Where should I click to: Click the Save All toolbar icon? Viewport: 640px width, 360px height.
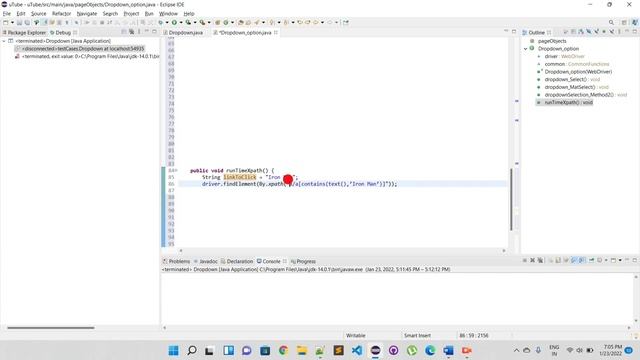(27, 22)
